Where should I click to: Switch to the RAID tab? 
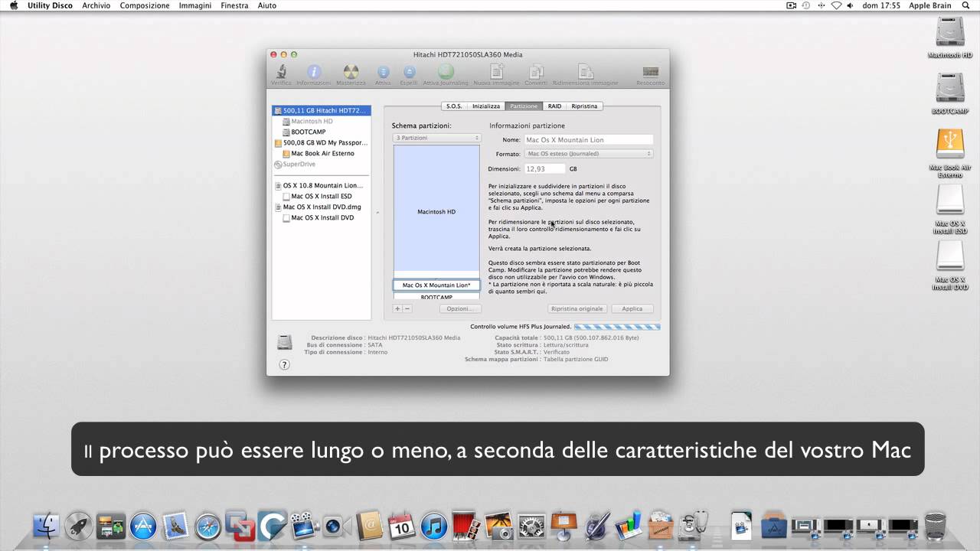[x=554, y=106]
